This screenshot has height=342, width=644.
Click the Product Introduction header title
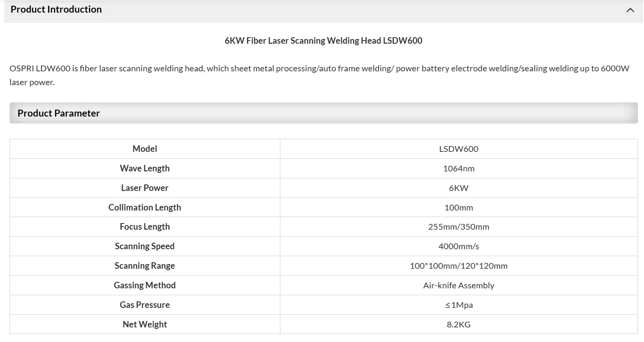(56, 10)
